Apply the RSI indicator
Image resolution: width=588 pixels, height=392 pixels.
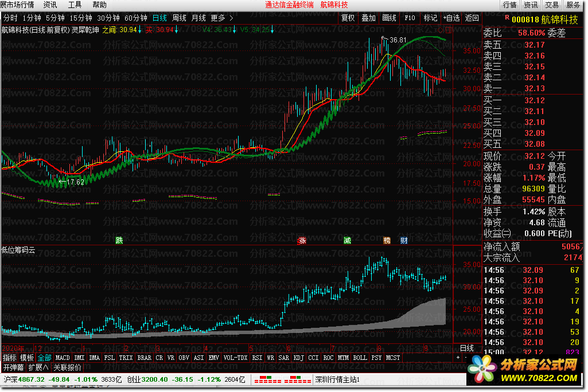pyautogui.click(x=257, y=358)
